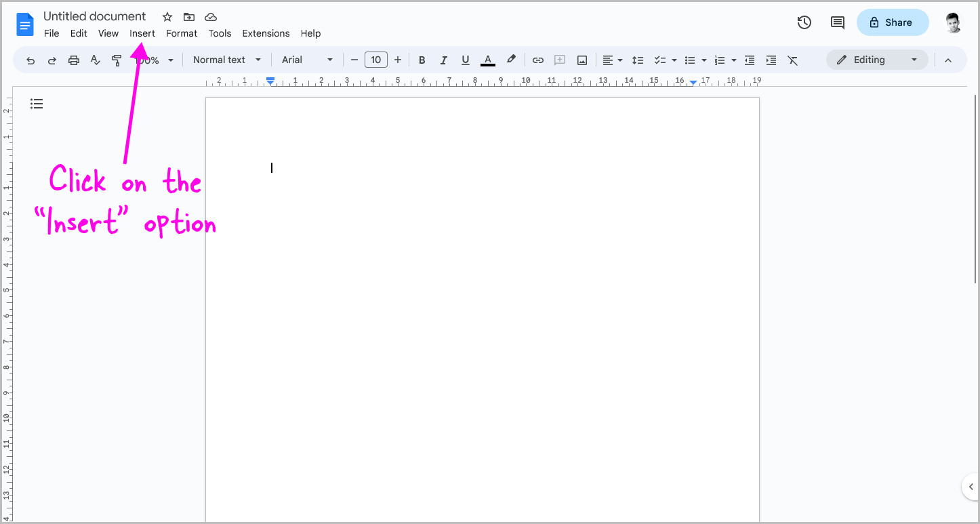Select the Print icon
Viewport: 980px width, 524px height.
[73, 60]
